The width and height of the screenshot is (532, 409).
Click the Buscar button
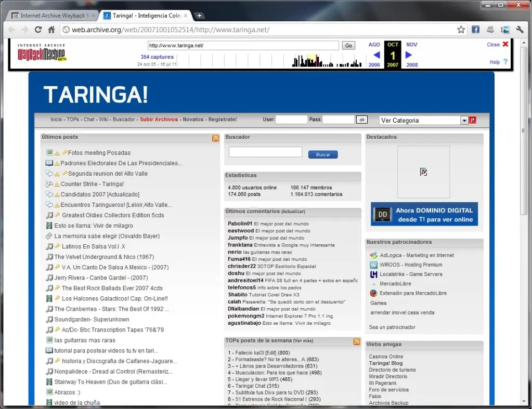click(322, 155)
